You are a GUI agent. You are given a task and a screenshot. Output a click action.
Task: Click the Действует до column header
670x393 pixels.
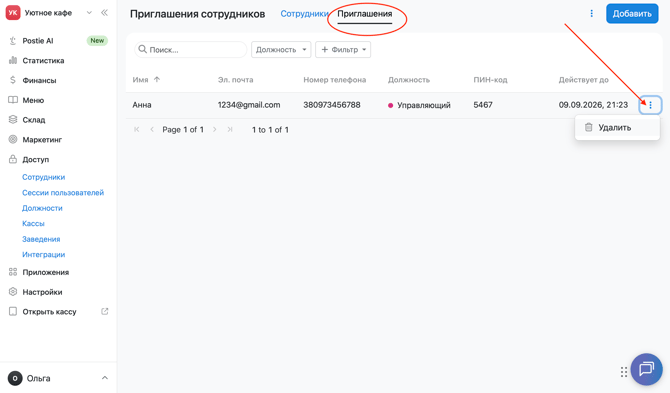(583, 80)
